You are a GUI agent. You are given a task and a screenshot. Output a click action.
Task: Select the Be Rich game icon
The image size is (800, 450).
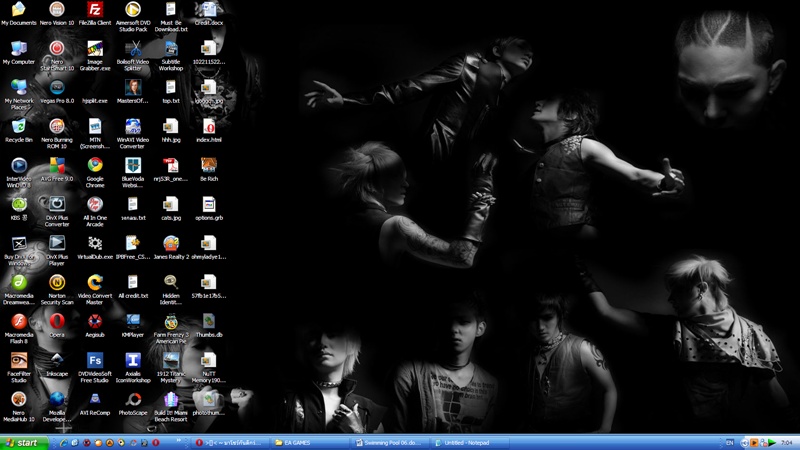point(209,169)
